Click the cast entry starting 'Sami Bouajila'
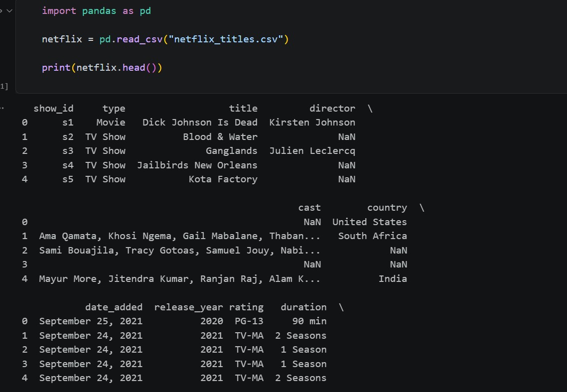Screen dimensions: 567x392 pyautogui.click(x=180, y=250)
